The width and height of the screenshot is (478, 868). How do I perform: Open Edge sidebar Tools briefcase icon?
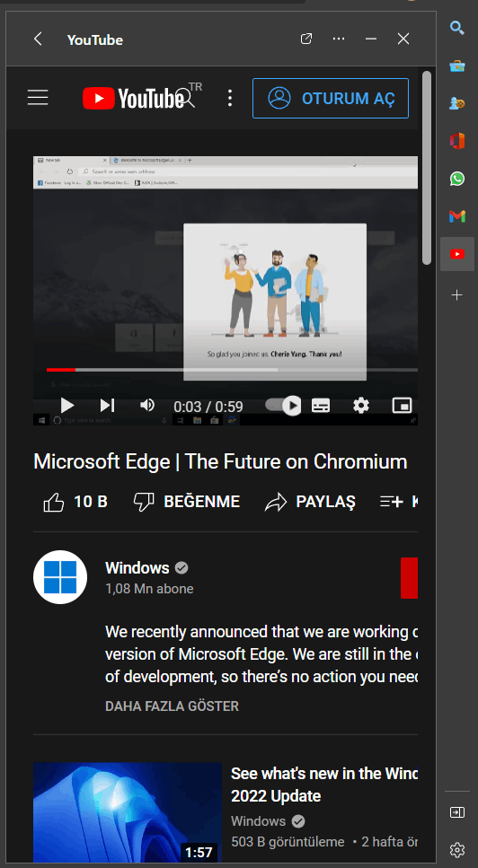[x=457, y=66]
